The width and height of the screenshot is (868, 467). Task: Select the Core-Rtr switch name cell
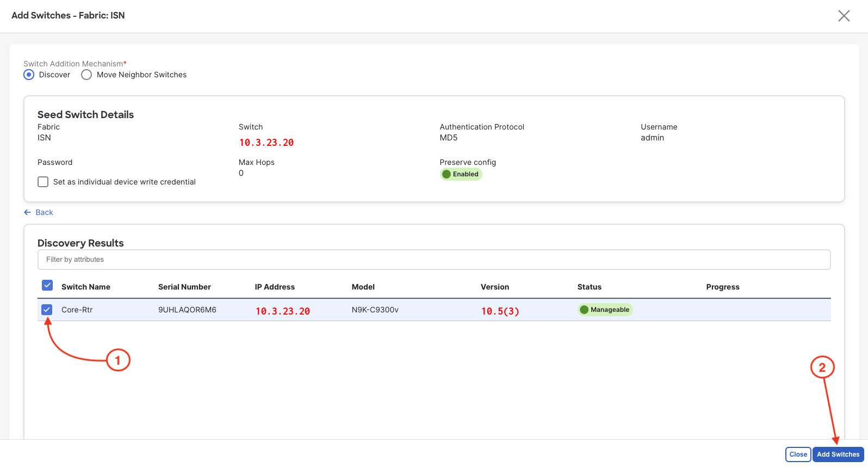tap(77, 310)
